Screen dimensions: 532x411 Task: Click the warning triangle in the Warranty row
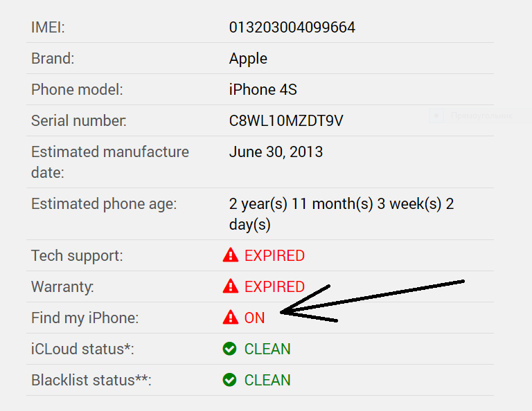click(230, 286)
